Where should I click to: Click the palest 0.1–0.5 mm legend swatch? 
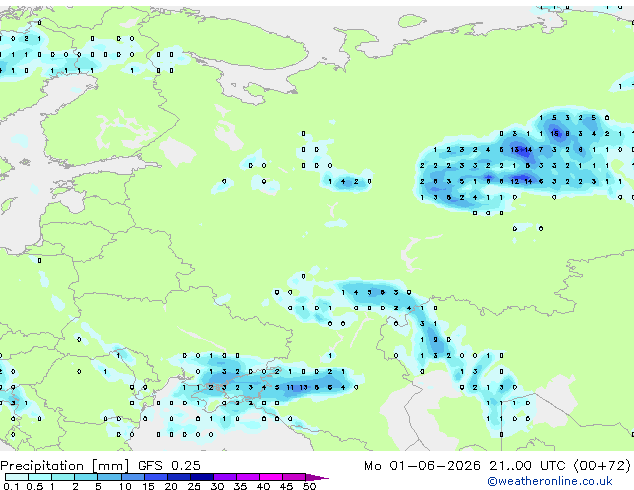[x=17, y=477]
